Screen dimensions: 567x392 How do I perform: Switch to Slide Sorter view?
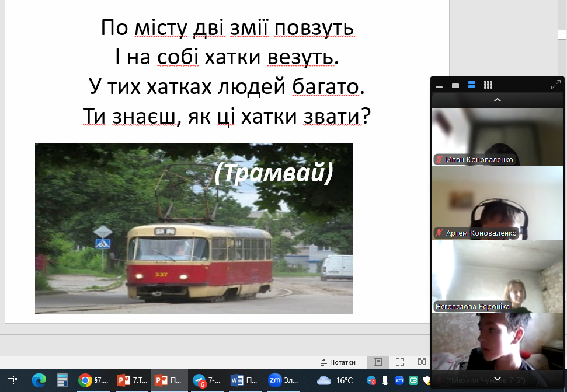tap(400, 362)
